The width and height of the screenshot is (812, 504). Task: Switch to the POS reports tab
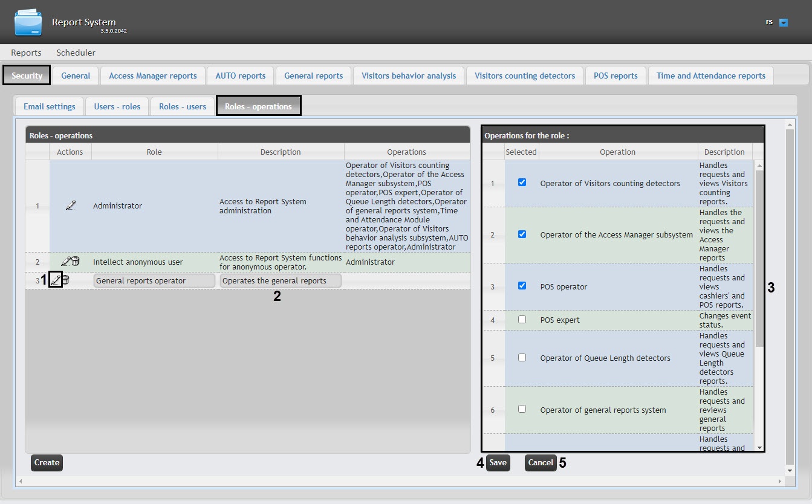click(615, 76)
